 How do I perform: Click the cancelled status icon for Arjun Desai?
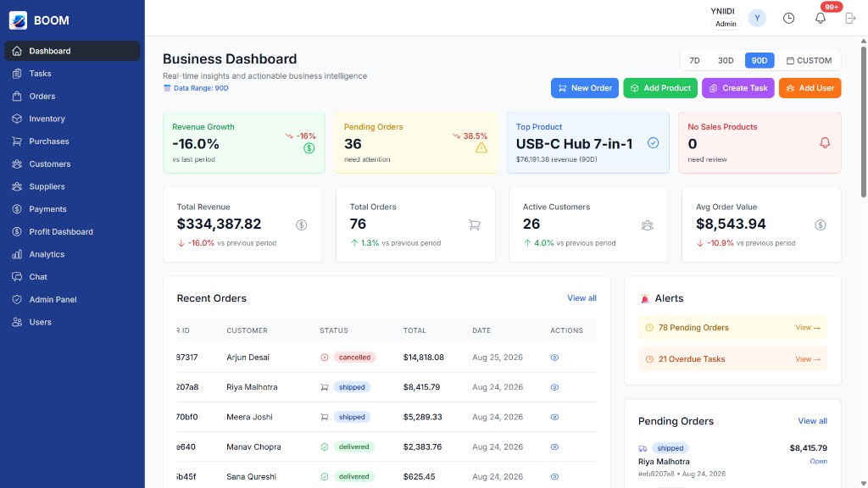click(325, 358)
